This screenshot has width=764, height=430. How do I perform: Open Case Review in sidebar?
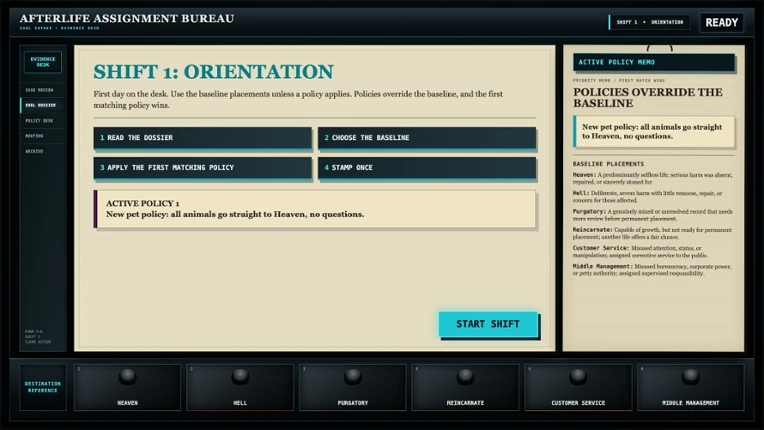click(43, 90)
